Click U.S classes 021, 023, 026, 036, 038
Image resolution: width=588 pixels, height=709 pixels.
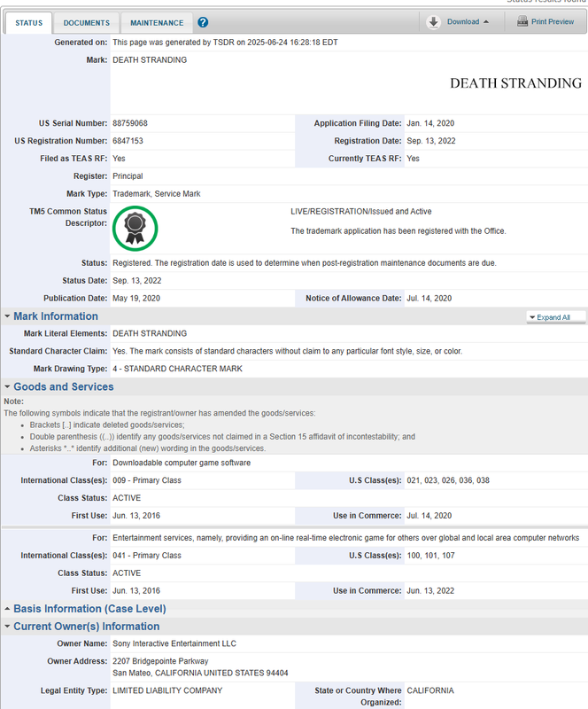[x=448, y=480]
